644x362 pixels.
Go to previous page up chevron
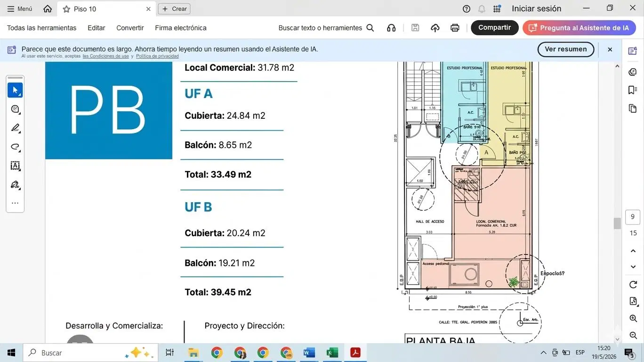coord(633,251)
